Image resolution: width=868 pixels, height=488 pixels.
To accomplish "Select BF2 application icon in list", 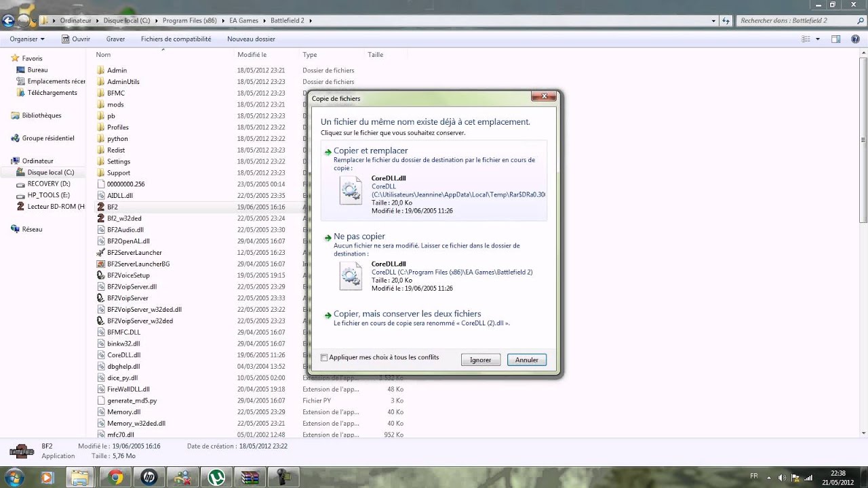I will (x=101, y=207).
